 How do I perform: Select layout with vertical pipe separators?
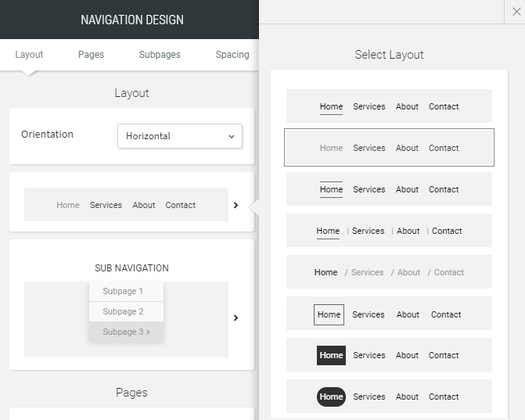coord(389,231)
